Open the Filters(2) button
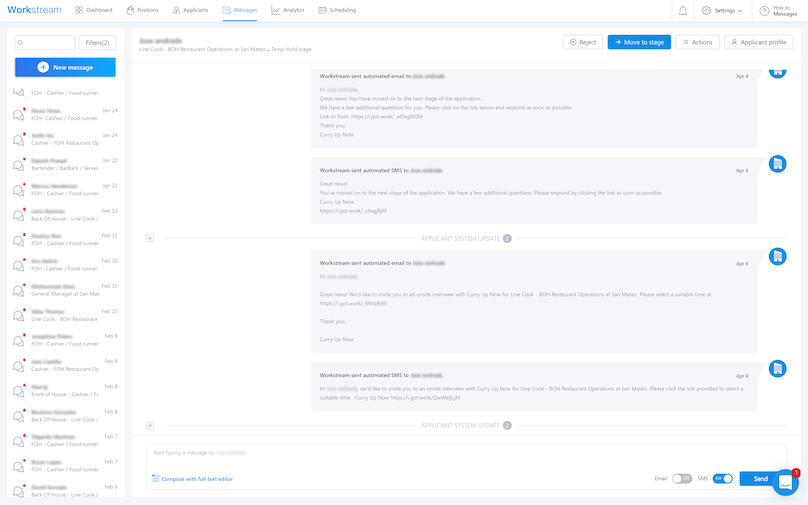The image size is (808, 505). point(97,43)
